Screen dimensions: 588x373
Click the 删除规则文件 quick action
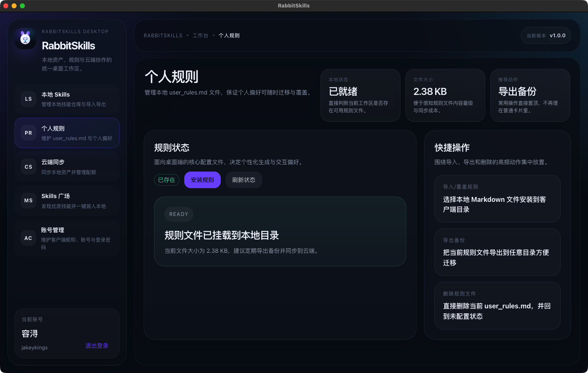pos(497,305)
